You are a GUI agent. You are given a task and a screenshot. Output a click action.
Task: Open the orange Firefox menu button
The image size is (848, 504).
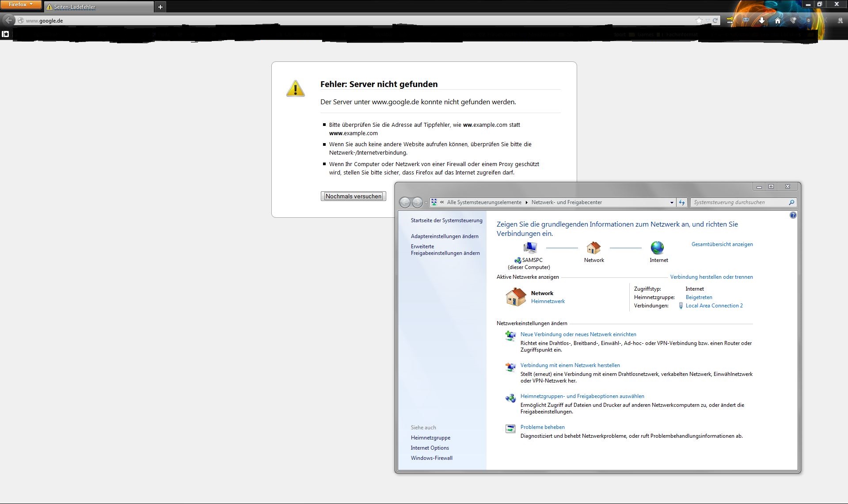21,5
